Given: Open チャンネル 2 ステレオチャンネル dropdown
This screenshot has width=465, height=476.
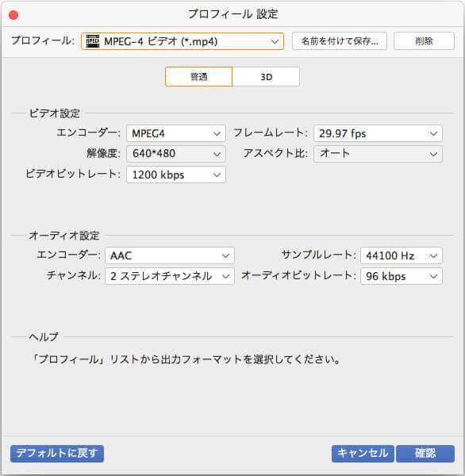Looking at the screenshot, I should (x=170, y=276).
